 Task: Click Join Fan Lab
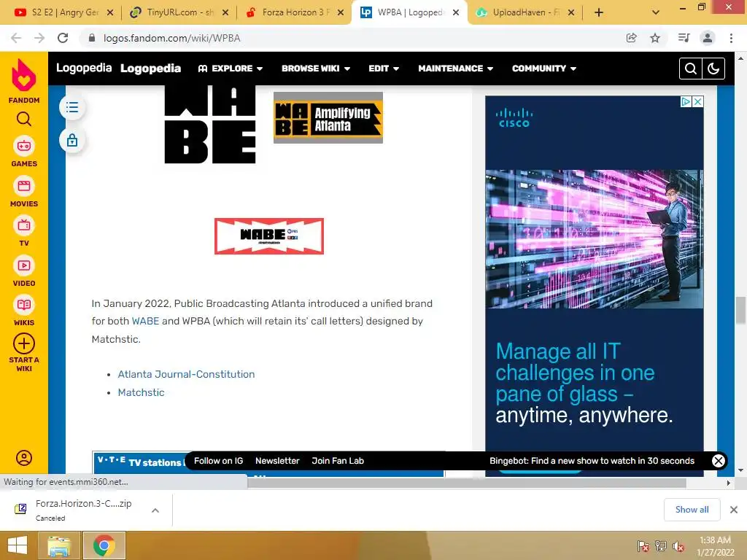[x=338, y=461]
